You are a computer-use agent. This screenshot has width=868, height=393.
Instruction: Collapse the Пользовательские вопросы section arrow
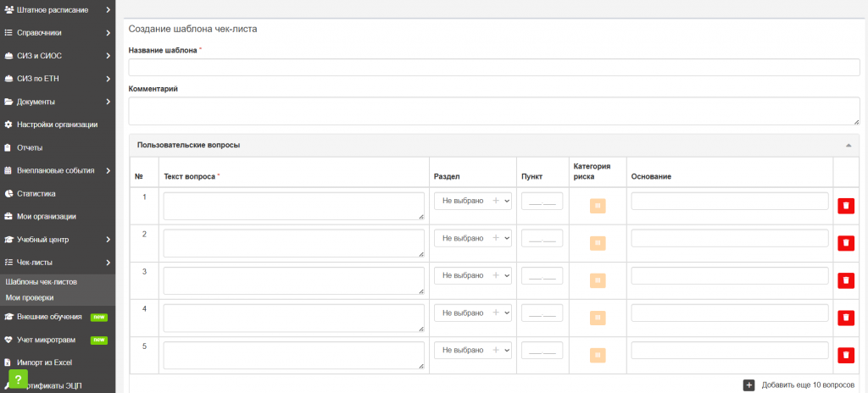[848, 145]
